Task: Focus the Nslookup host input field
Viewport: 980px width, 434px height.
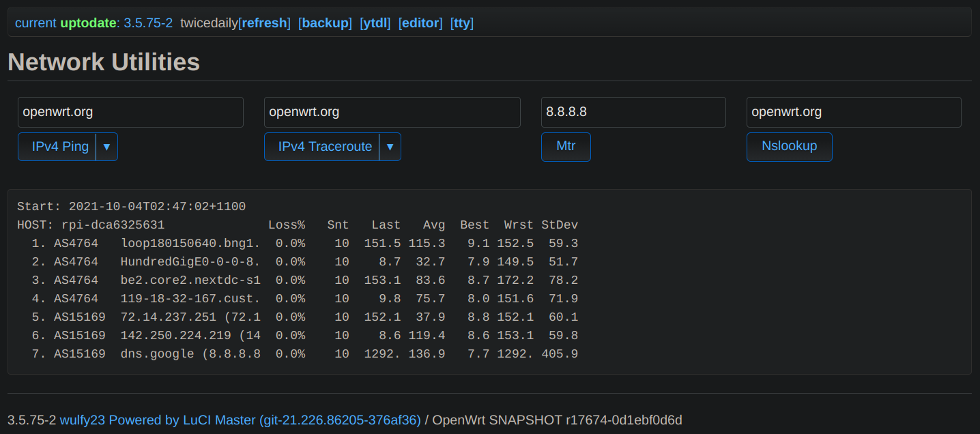Action: tap(854, 112)
